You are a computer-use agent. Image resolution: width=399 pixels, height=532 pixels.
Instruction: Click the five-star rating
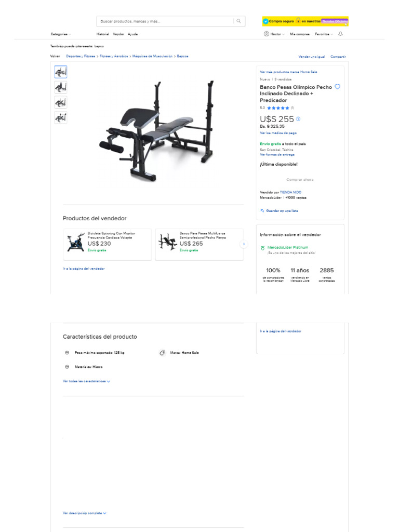(278, 108)
